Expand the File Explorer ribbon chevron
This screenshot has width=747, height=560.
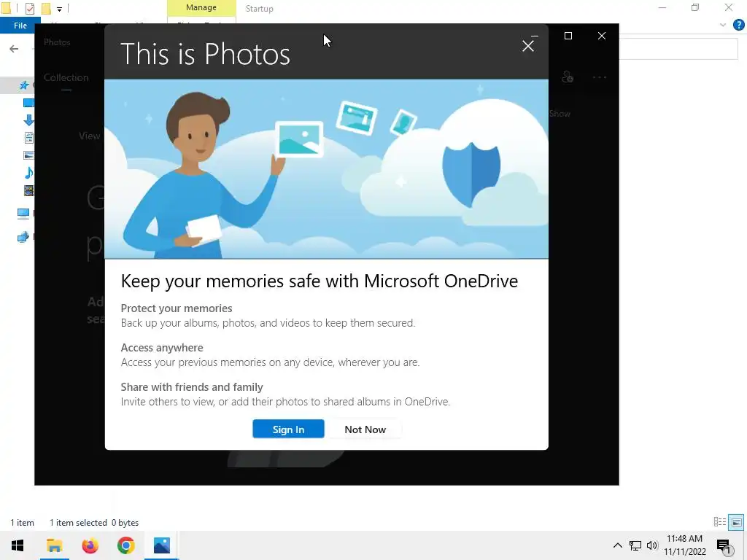[x=723, y=26]
